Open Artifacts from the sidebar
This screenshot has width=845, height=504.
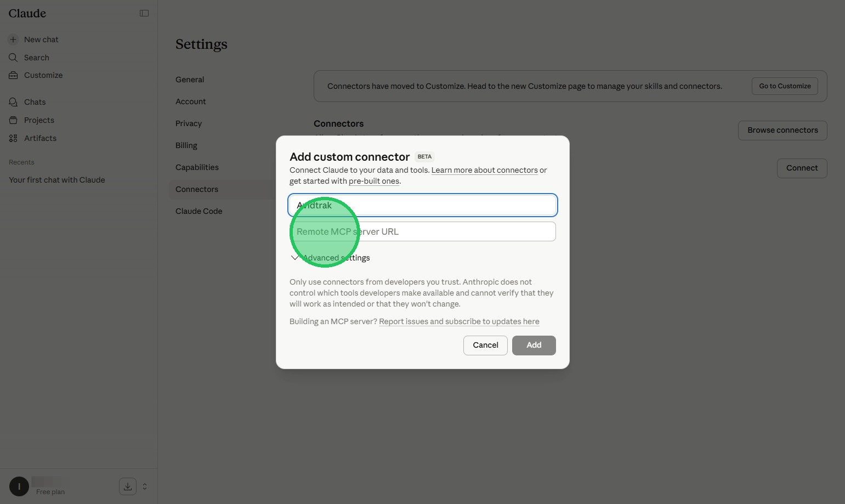point(40,138)
